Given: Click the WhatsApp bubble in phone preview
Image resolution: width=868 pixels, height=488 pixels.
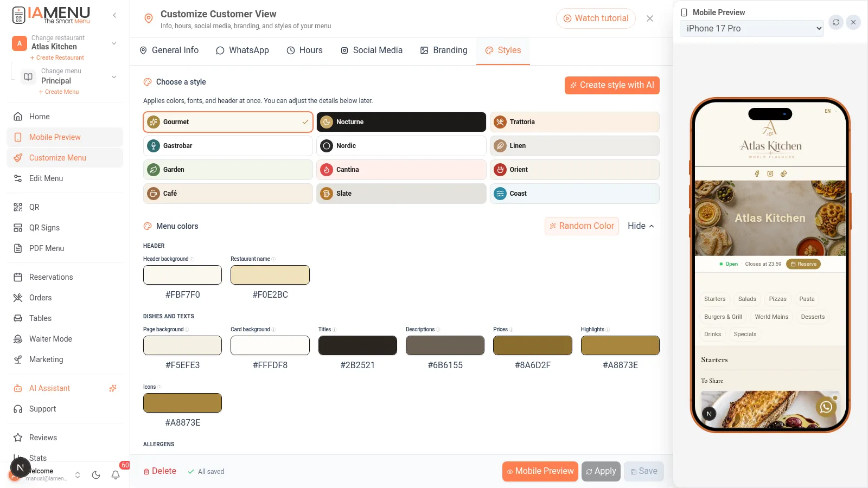Looking at the screenshot, I should [826, 407].
